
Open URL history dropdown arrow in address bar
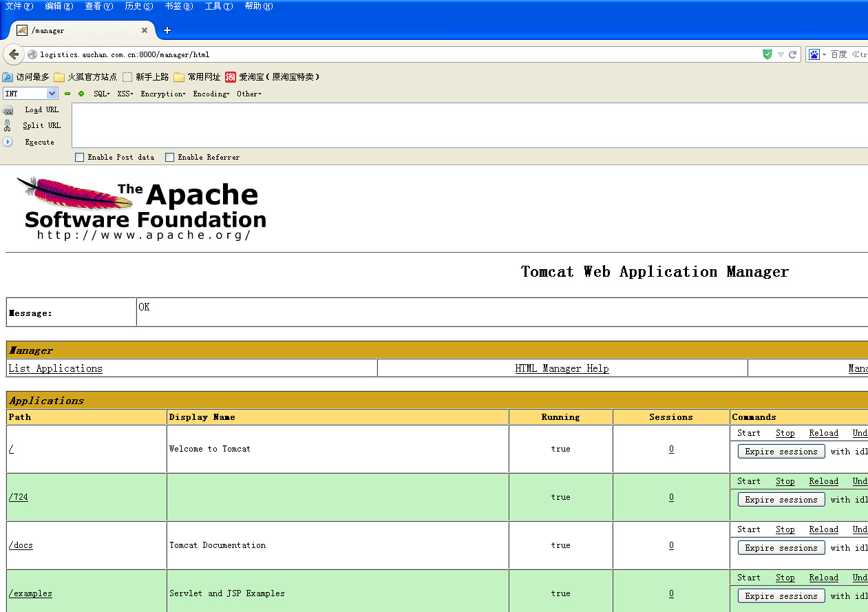(781, 54)
